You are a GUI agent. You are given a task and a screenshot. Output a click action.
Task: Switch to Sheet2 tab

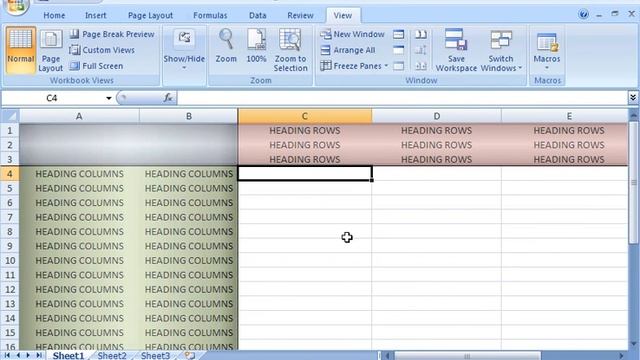(112, 356)
